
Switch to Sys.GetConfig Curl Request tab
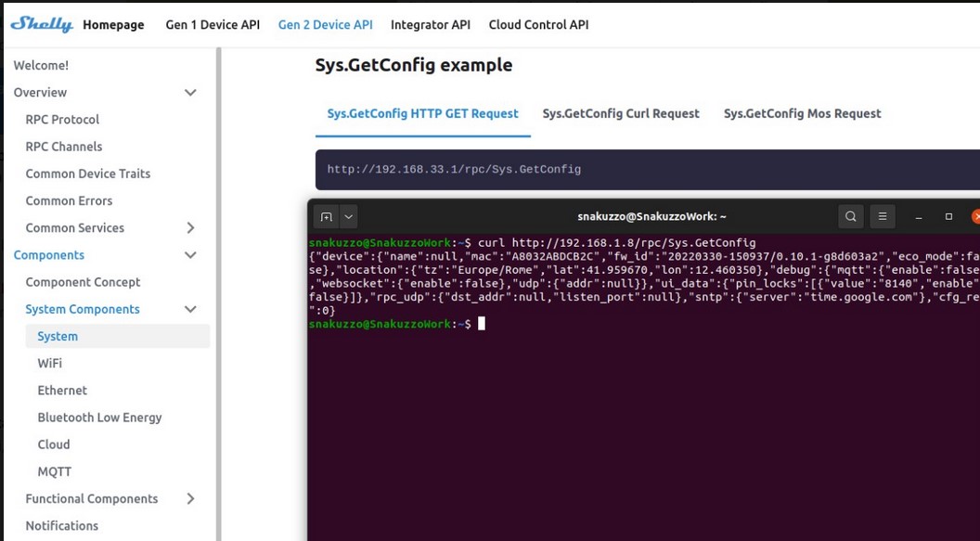point(621,113)
